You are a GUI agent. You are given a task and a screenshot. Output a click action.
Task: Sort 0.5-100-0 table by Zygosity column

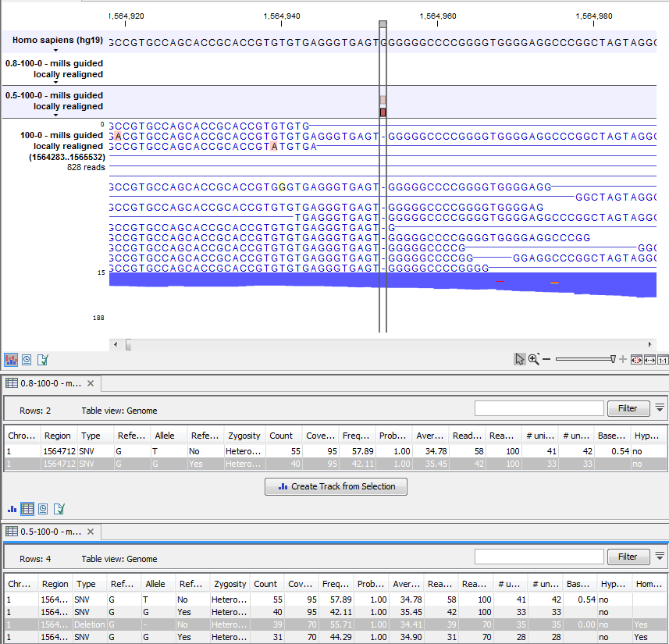[230, 584]
